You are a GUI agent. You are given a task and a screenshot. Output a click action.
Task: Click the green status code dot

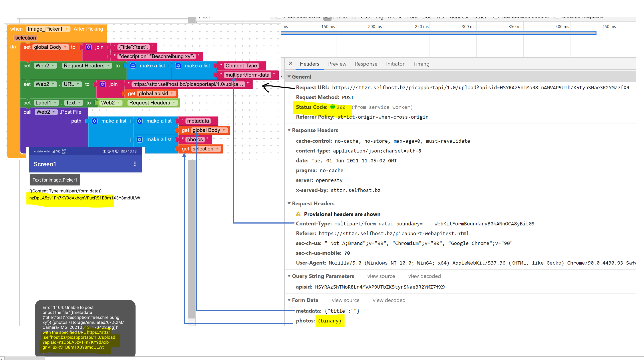(x=332, y=107)
